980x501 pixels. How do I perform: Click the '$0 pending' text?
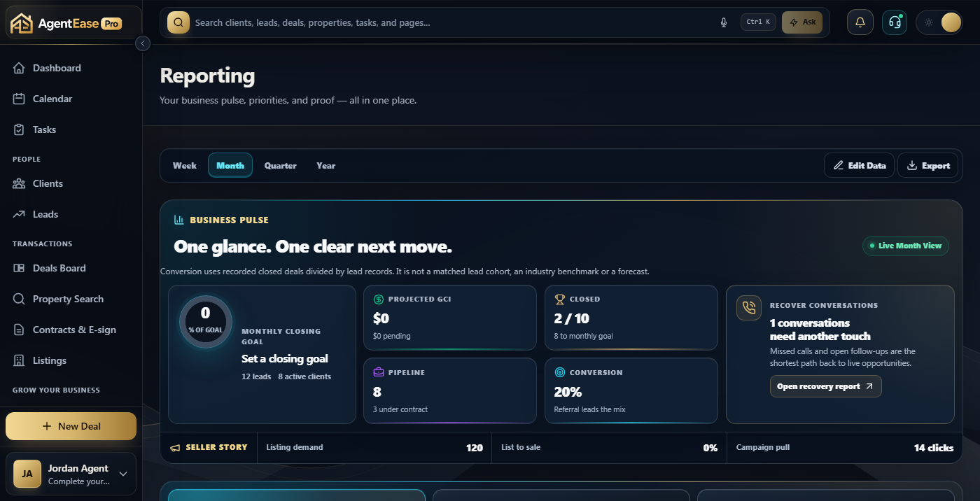click(x=392, y=336)
